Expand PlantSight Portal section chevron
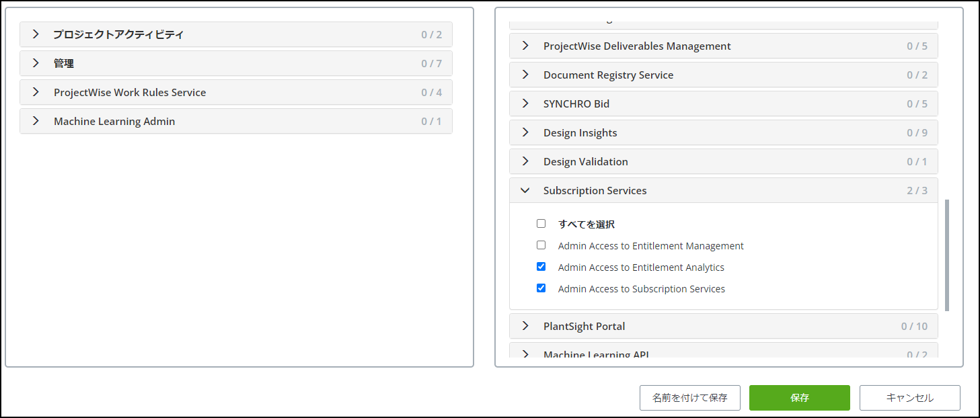 (525, 326)
